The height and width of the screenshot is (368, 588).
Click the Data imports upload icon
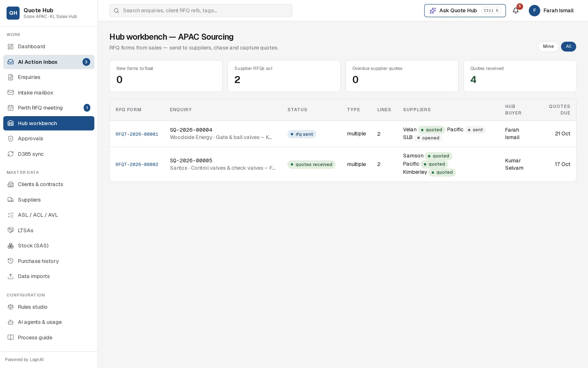point(11,276)
